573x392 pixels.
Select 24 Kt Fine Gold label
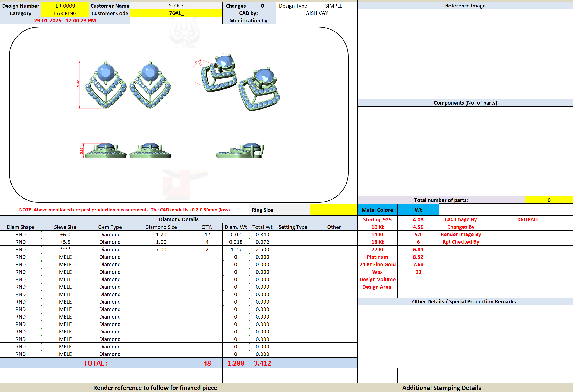377,264
